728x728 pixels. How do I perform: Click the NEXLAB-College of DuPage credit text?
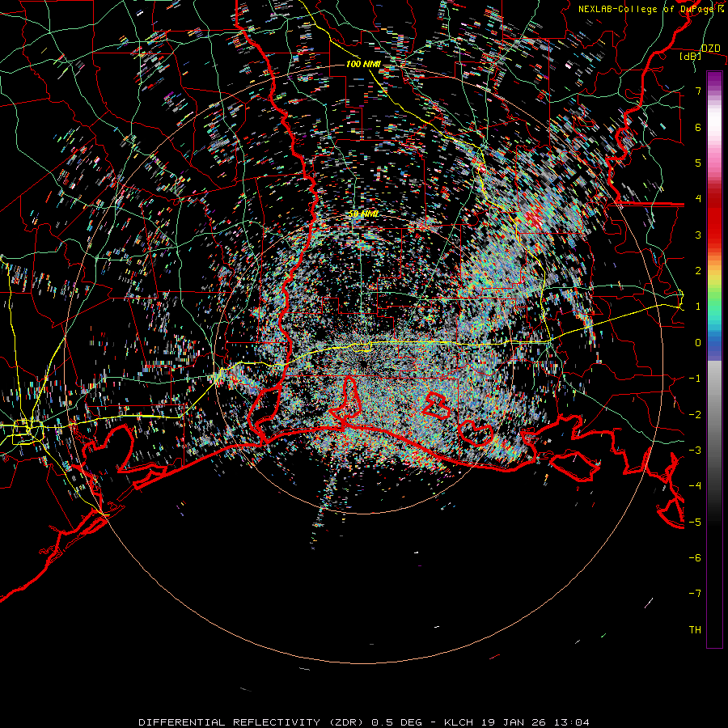(x=651, y=9)
